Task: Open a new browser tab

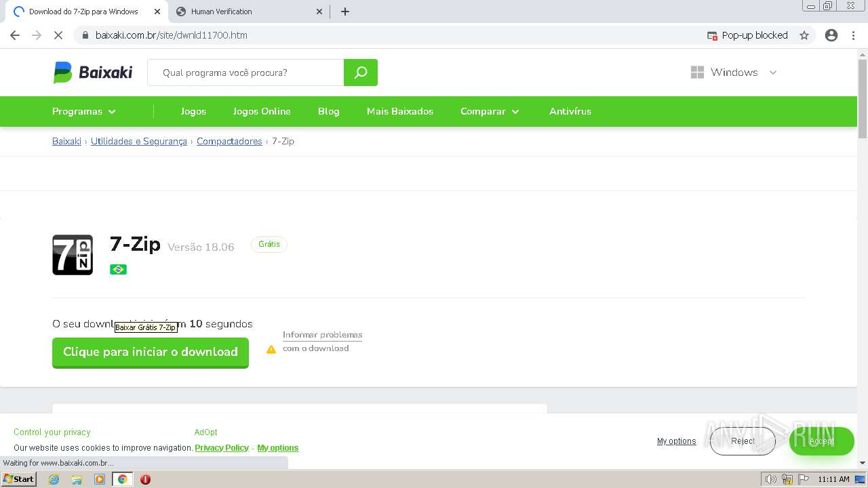Action: tap(345, 12)
